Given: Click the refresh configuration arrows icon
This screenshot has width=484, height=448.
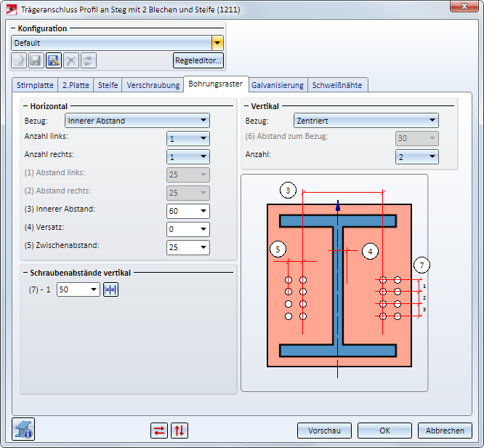Looking at the screenshot, I should 88,60.
